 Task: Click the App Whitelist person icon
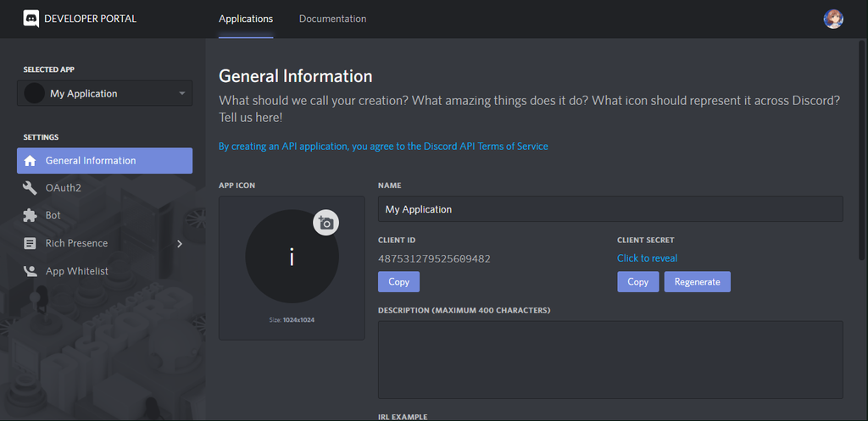30,271
